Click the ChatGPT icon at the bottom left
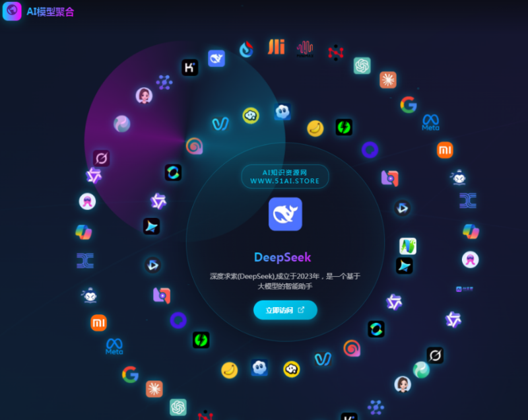This screenshot has height=420, width=528. 178,407
